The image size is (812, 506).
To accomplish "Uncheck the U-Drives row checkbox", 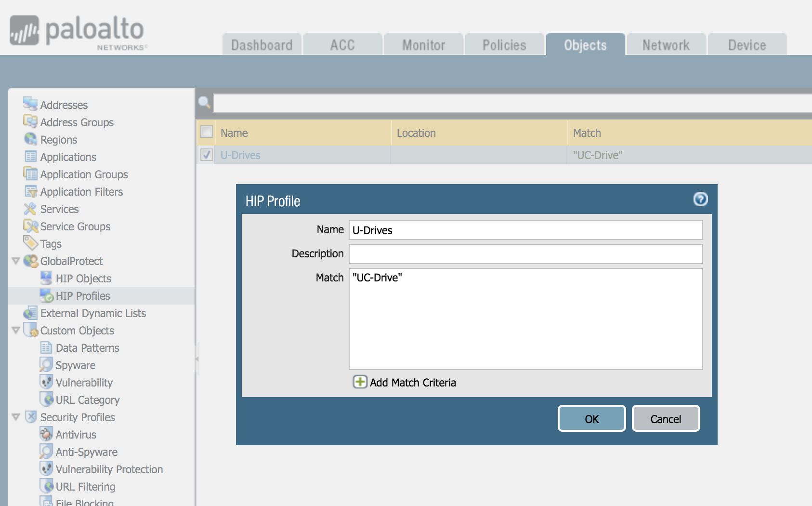I will click(x=207, y=155).
